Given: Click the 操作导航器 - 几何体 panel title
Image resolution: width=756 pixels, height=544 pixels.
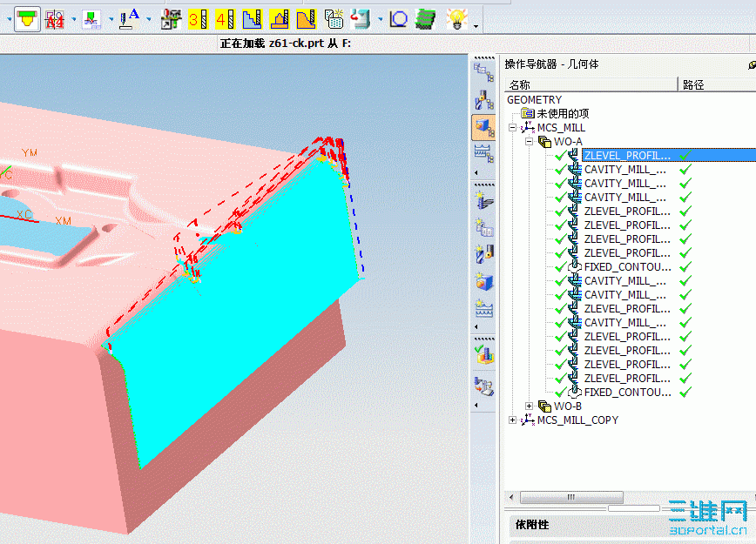Looking at the screenshot, I should [x=551, y=64].
